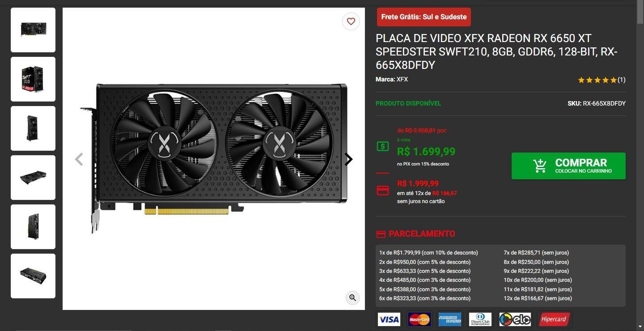Select the first front-view thumbnail

(33, 30)
